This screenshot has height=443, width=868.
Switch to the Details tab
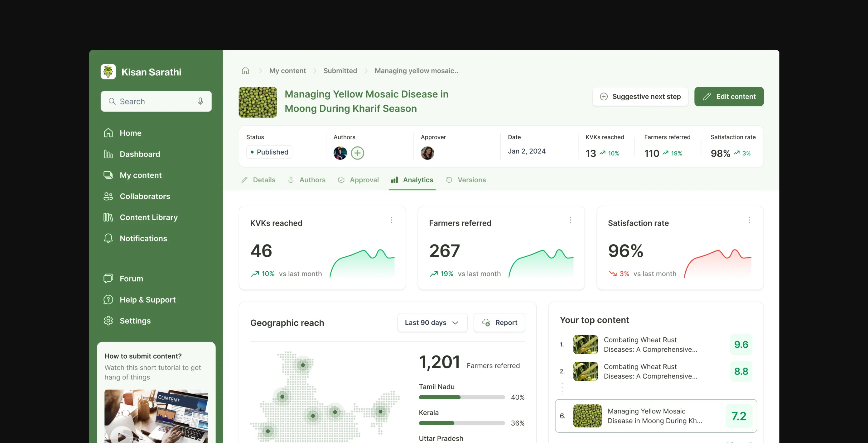(258, 180)
